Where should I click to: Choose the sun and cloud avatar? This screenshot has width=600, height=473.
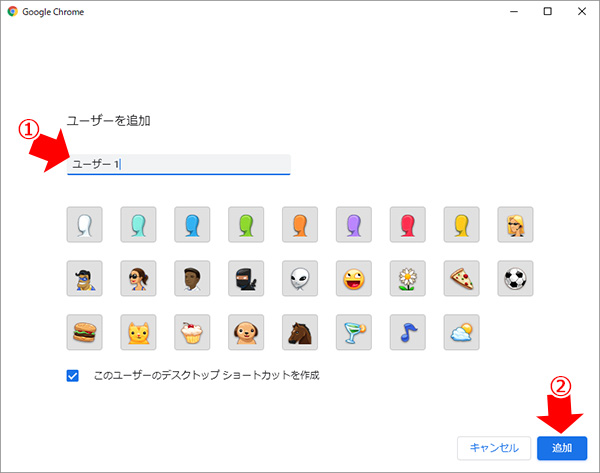click(462, 329)
